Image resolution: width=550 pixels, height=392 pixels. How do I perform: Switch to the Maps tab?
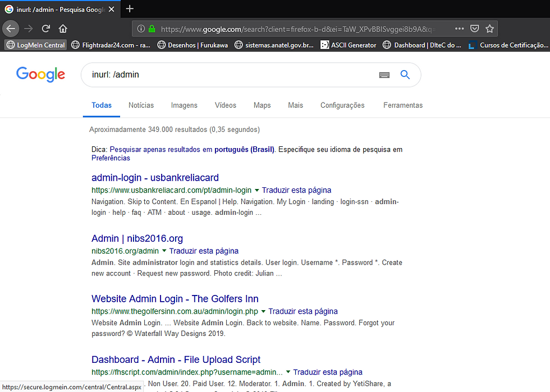[262, 105]
